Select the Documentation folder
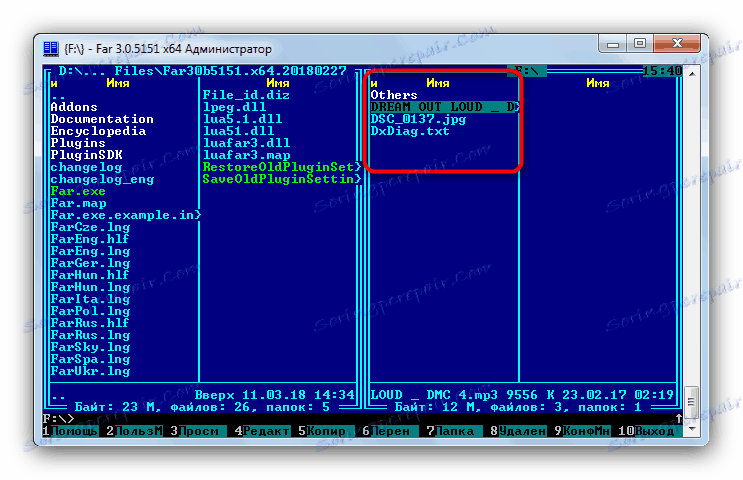Screen dimensions: 743x480 [x=102, y=119]
